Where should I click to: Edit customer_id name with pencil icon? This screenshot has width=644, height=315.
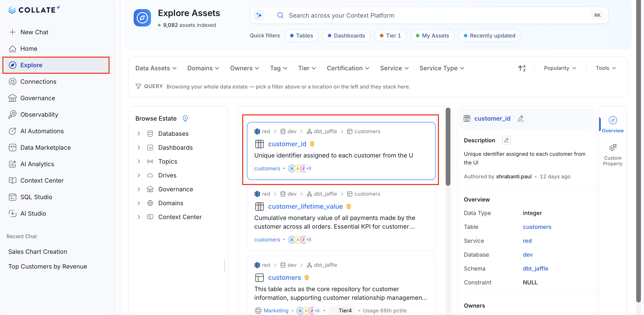click(521, 118)
